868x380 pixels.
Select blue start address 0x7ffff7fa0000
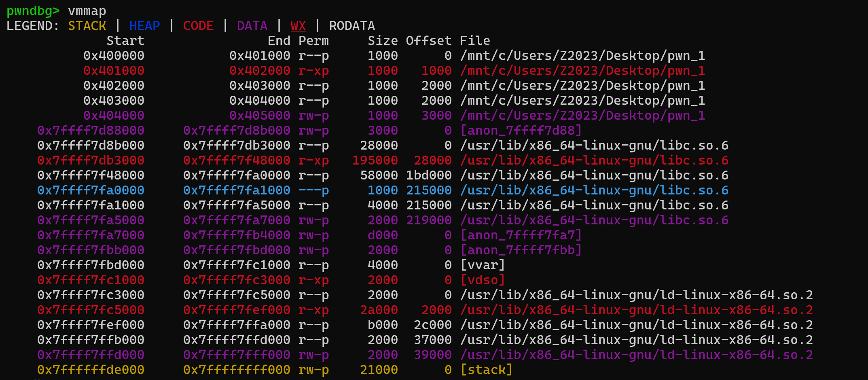pos(91,190)
